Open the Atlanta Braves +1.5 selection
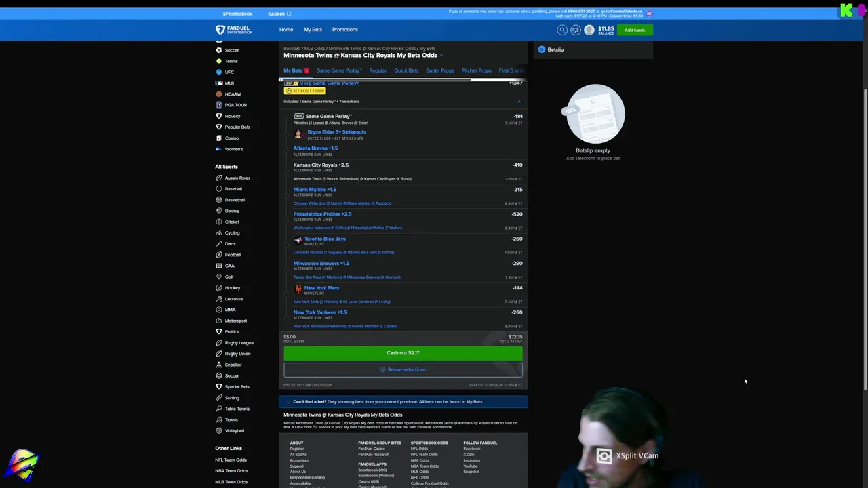This screenshot has width=868, height=488. 315,148
